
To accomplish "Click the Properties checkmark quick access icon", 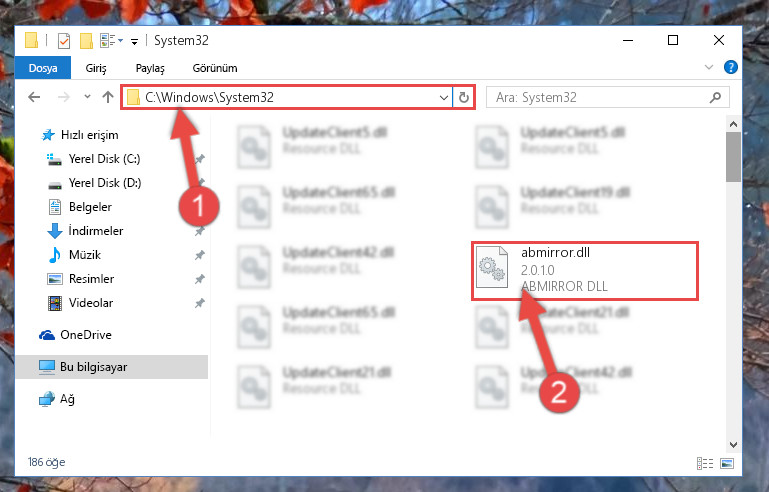I will point(64,41).
